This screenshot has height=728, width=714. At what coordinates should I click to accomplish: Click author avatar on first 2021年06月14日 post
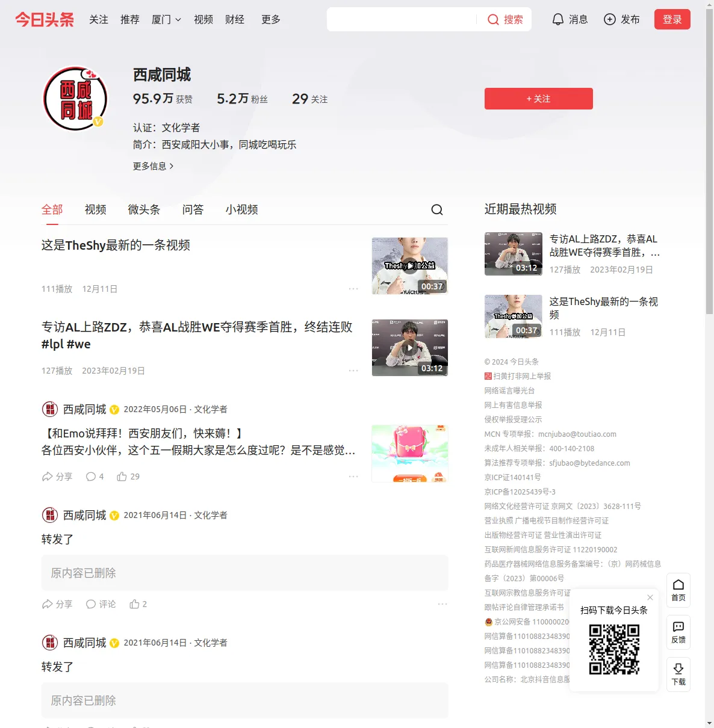coord(50,515)
